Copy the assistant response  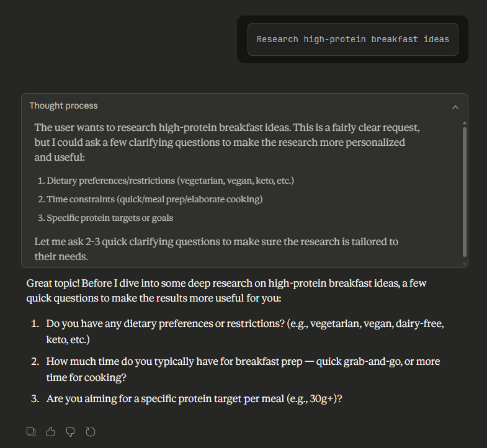tap(31, 431)
